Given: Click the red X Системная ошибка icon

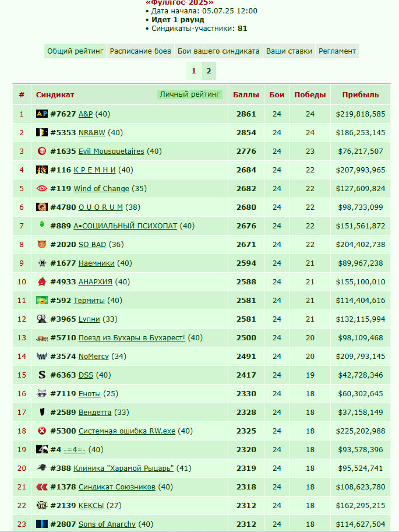Looking at the screenshot, I should tap(42, 431).
